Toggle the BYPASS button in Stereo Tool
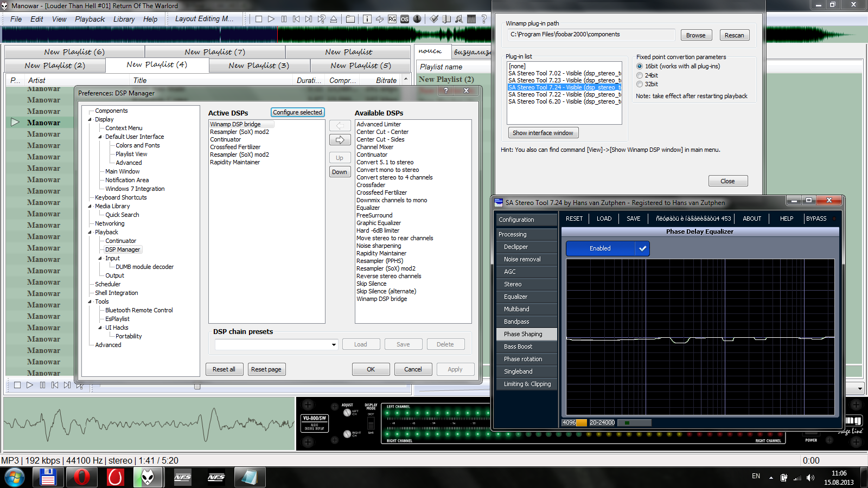 click(816, 219)
